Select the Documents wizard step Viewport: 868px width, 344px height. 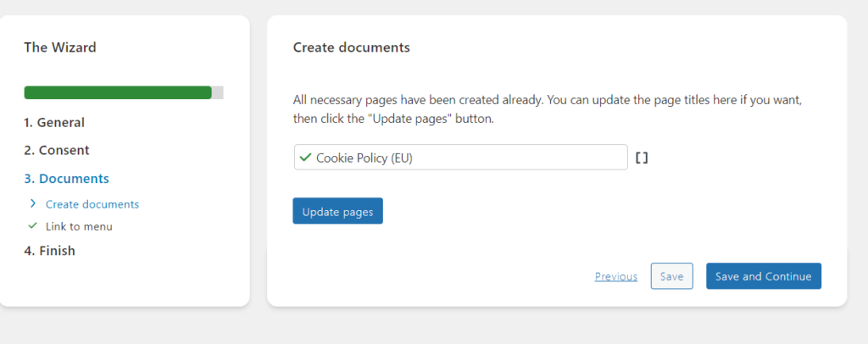coord(66,179)
